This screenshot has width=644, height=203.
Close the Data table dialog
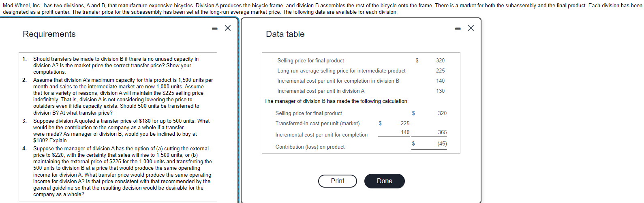[x=471, y=28]
